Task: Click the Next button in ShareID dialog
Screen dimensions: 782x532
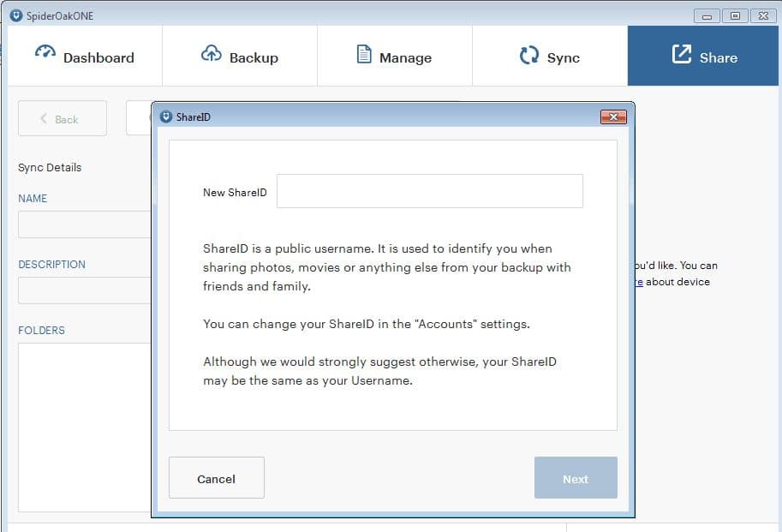Action: 576,478
